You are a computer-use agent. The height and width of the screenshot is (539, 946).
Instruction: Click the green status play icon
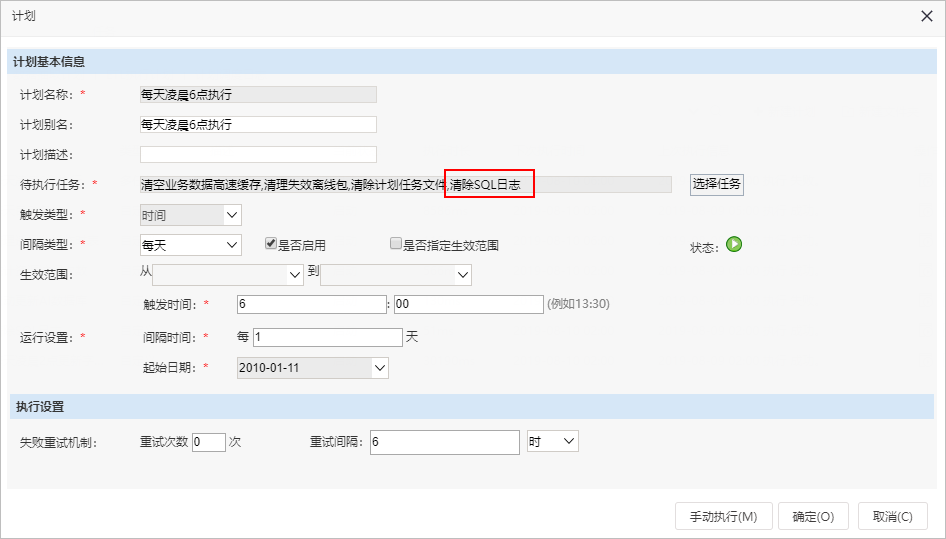tap(734, 244)
